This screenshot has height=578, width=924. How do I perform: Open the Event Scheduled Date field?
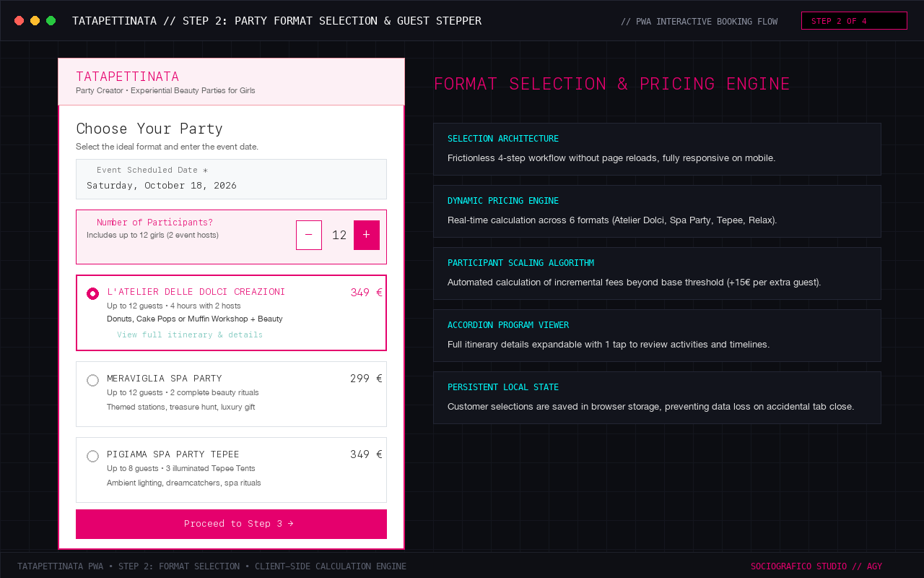[231, 179]
